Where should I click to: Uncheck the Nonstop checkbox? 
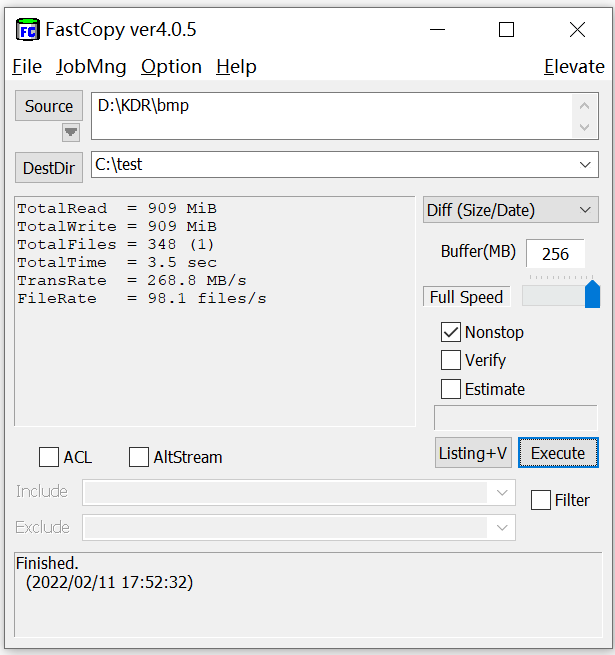click(451, 332)
